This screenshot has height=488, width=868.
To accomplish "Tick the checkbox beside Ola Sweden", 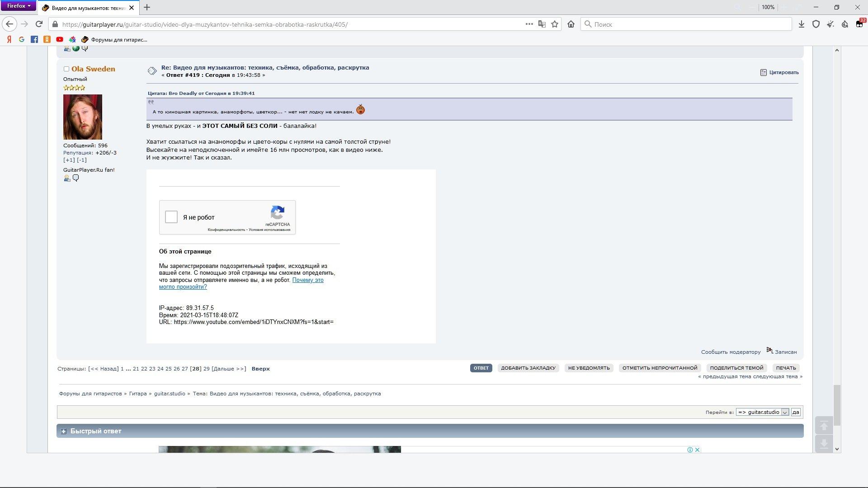I will 66,69.
